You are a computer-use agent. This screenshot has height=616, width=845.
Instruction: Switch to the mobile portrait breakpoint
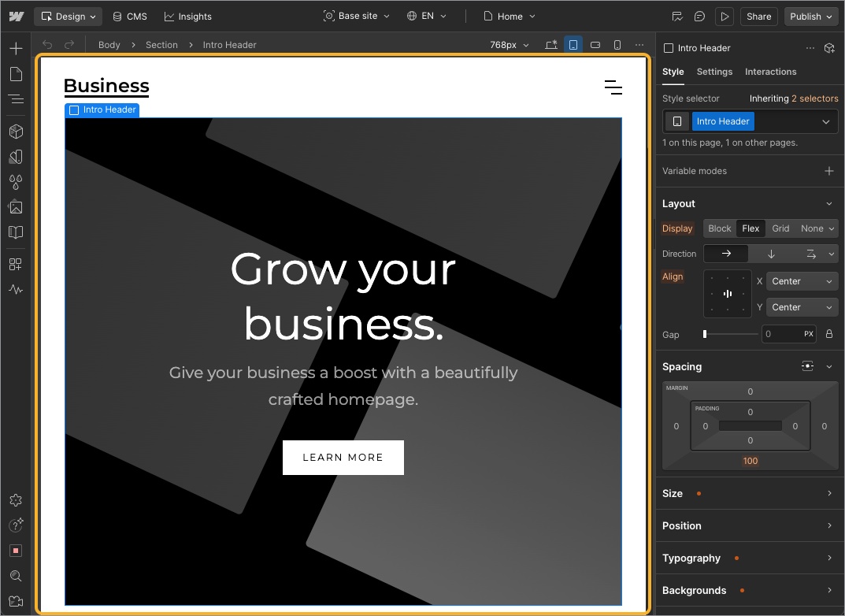pyautogui.click(x=617, y=45)
